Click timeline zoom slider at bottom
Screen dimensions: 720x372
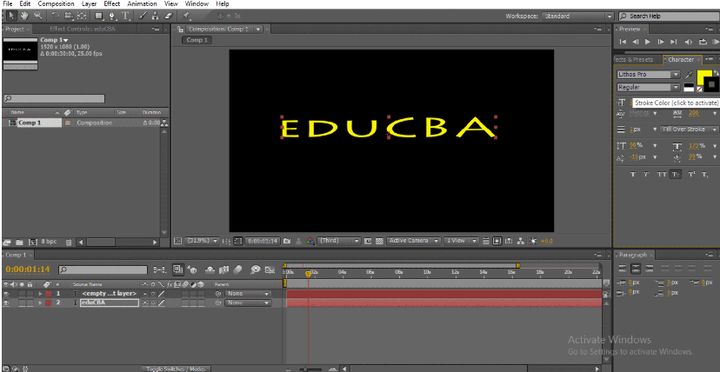point(311,369)
